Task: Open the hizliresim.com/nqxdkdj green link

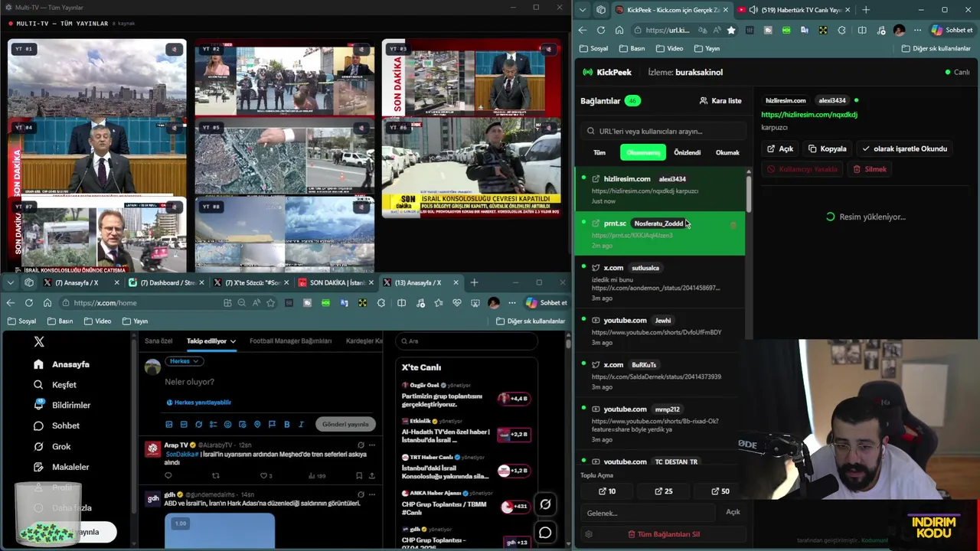Action: [x=809, y=115]
